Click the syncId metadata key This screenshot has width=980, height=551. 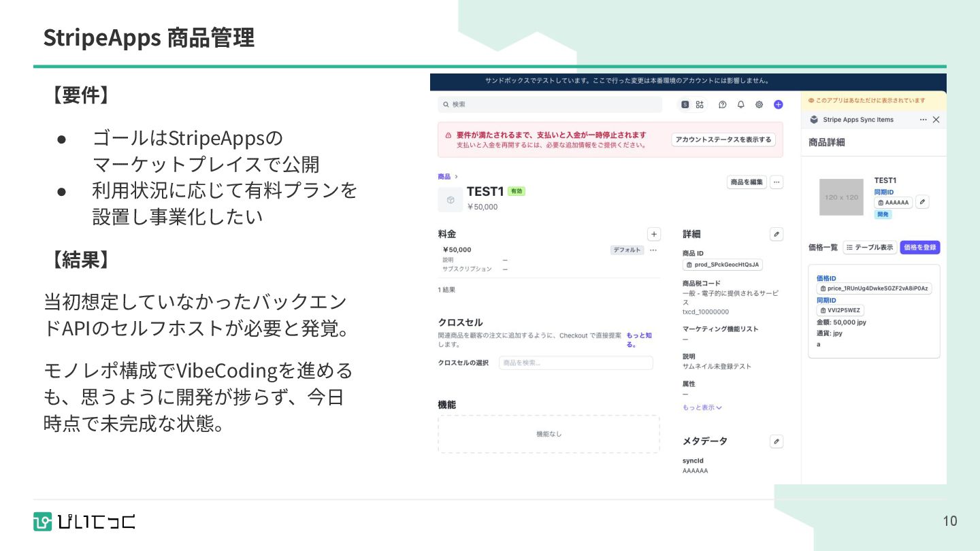tap(693, 461)
